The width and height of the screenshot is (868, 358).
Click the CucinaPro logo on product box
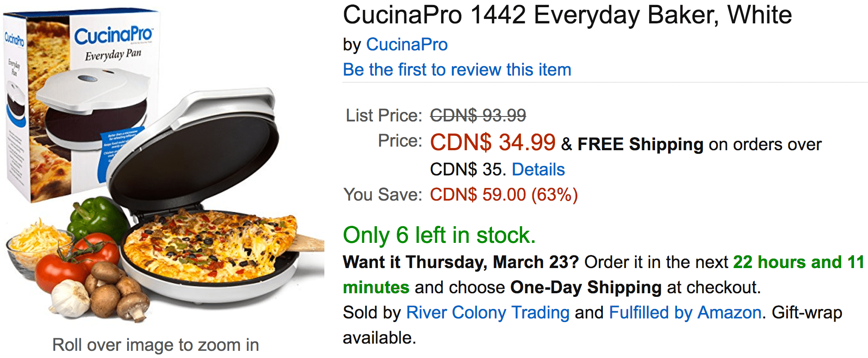[x=113, y=35]
